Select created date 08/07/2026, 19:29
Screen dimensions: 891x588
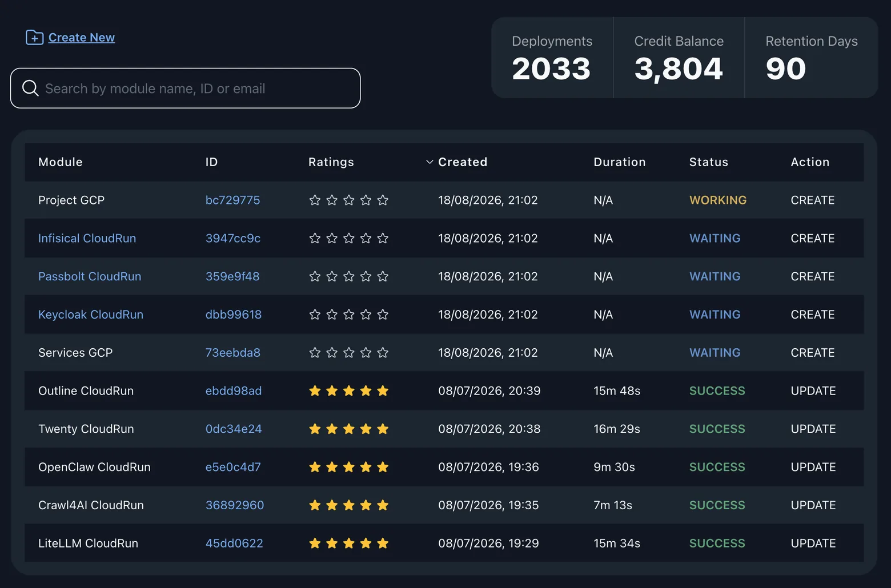click(488, 543)
